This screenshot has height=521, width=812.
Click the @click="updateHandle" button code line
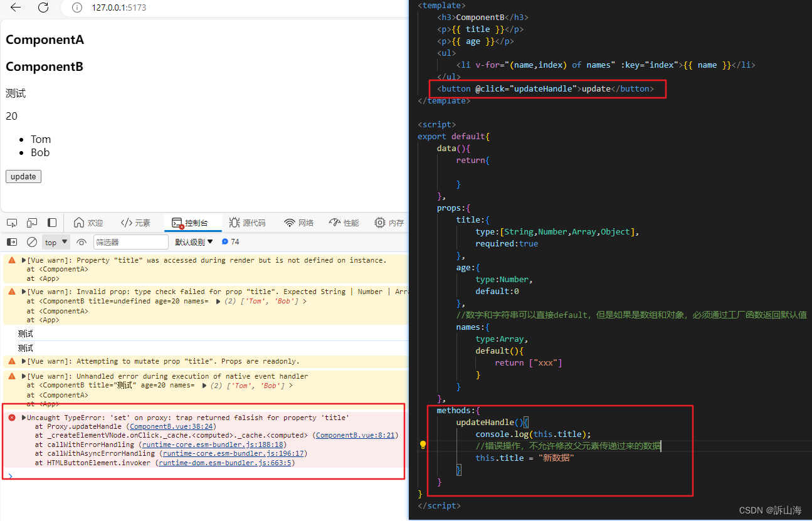pos(546,88)
